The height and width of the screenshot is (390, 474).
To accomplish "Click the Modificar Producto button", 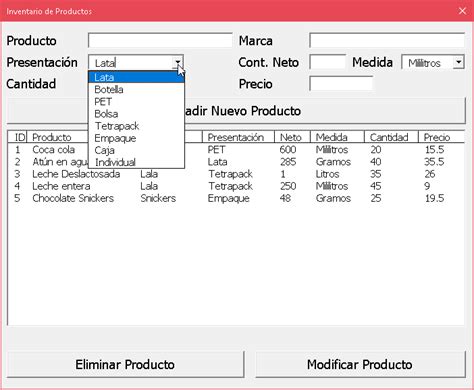I will coord(360,364).
